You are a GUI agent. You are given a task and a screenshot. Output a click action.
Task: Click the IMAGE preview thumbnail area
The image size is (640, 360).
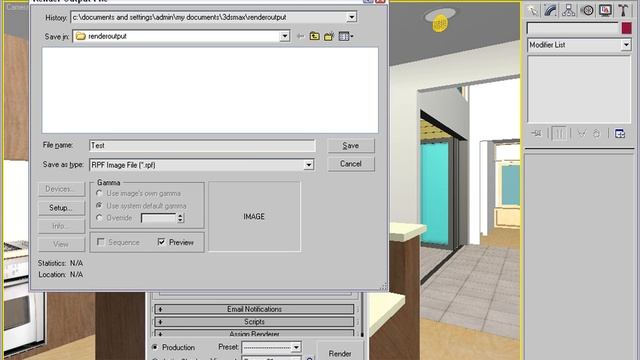click(254, 216)
